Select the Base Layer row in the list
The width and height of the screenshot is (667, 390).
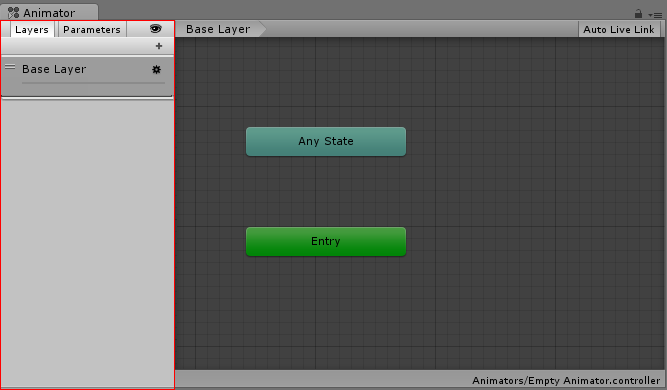[87, 77]
